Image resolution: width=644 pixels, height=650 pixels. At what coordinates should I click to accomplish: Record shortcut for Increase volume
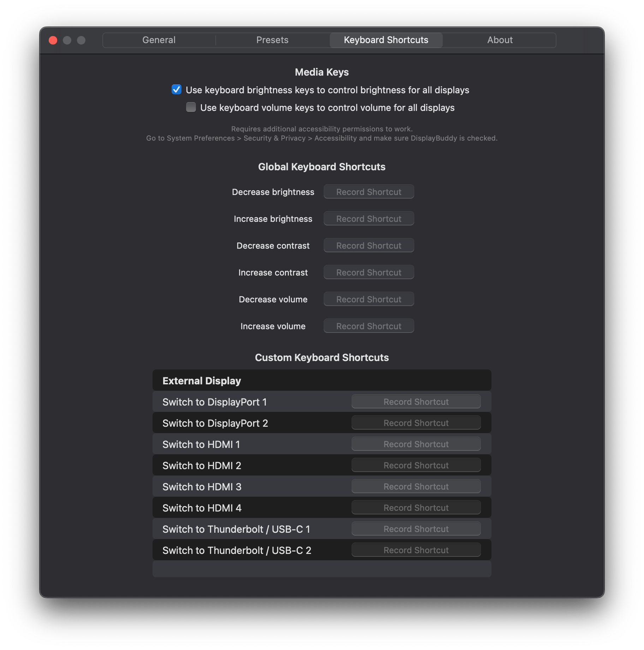369,326
